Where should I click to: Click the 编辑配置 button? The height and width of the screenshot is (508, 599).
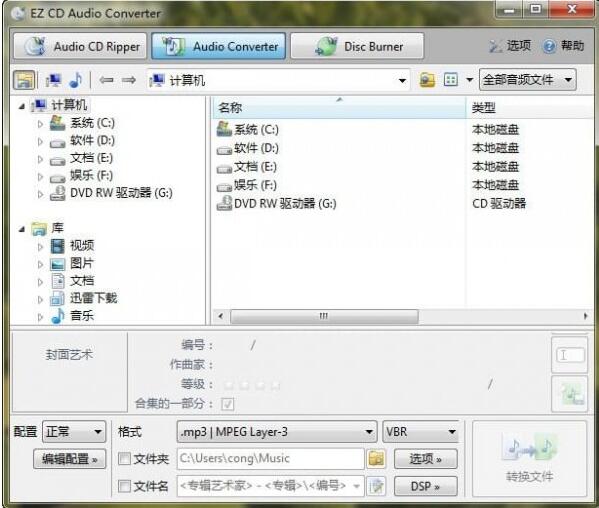pyautogui.click(x=70, y=459)
